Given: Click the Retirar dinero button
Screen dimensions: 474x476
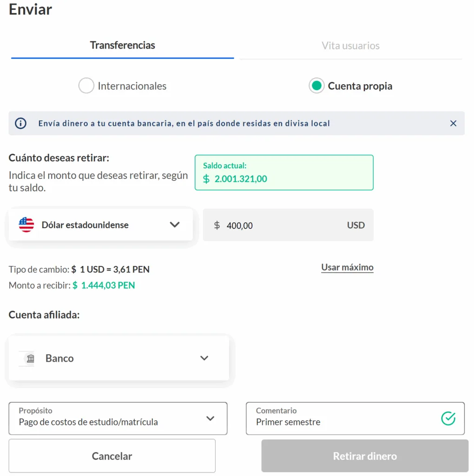Looking at the screenshot, I should click(x=365, y=456).
